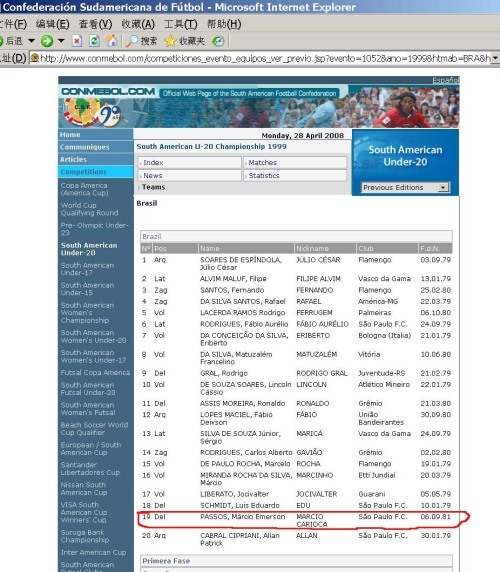The width and height of the screenshot is (500, 572).
Task: Click nickname FERRUGEM cell
Action: click(314, 313)
